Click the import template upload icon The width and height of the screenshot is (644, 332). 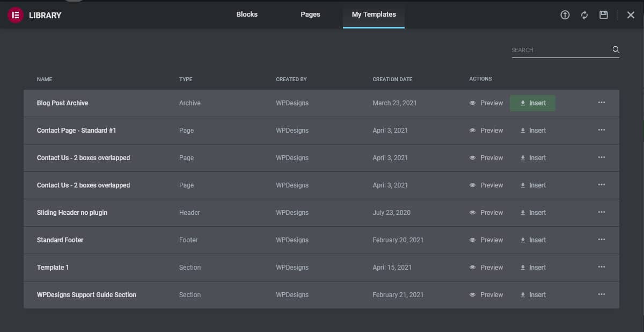tap(565, 15)
